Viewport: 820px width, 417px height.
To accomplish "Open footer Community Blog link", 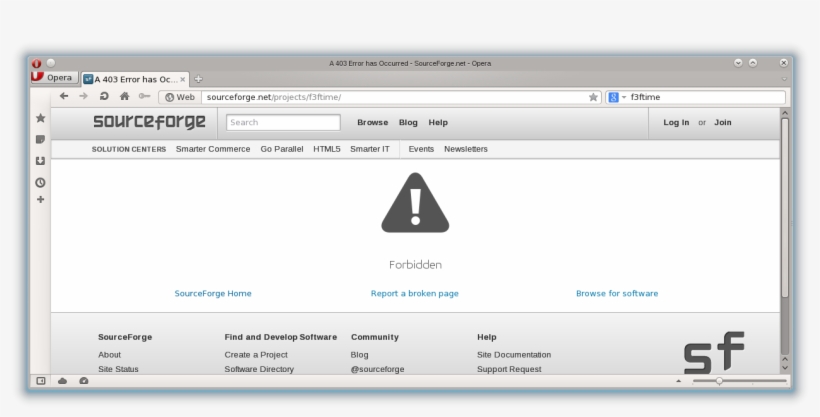I will 359,355.
